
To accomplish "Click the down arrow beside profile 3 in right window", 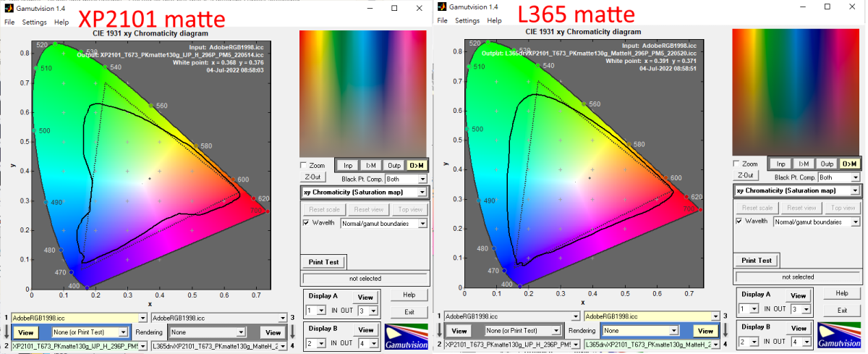I will click(717, 316).
